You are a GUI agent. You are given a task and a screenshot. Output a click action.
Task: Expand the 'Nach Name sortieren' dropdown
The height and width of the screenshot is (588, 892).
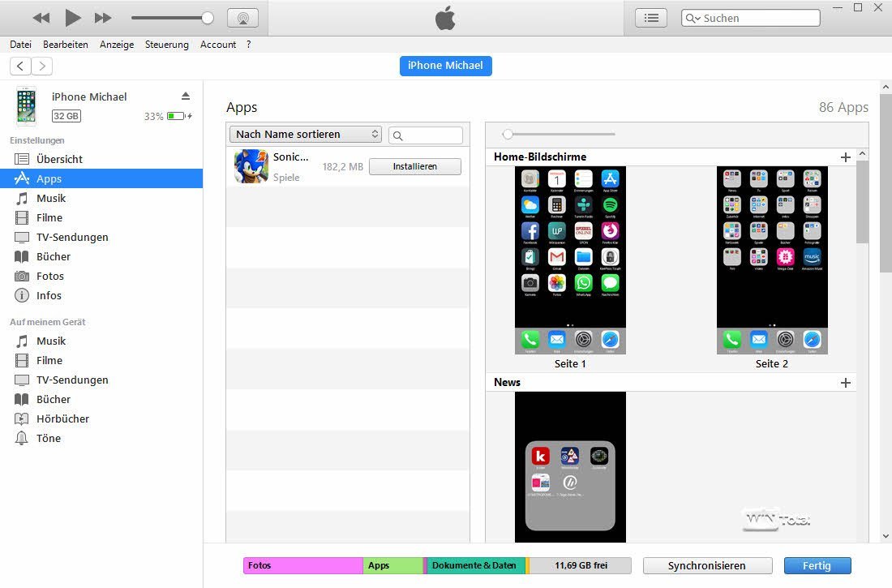point(306,135)
